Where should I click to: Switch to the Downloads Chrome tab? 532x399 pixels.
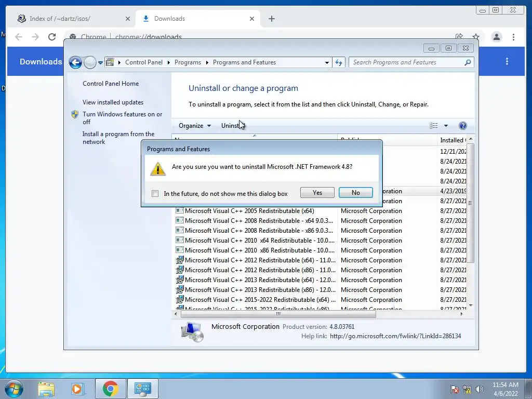click(198, 19)
